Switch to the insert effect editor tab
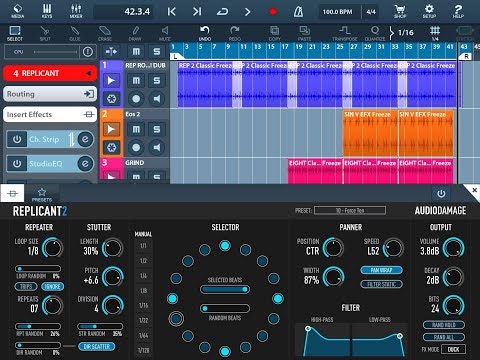 pos(12,193)
